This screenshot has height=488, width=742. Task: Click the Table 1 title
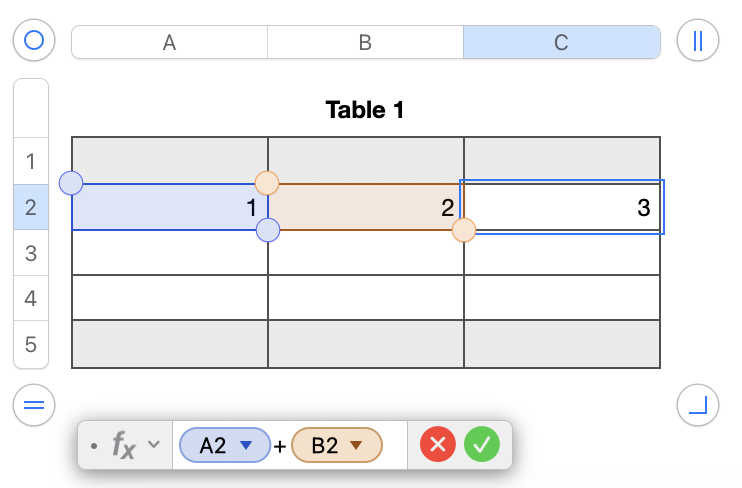pos(365,110)
